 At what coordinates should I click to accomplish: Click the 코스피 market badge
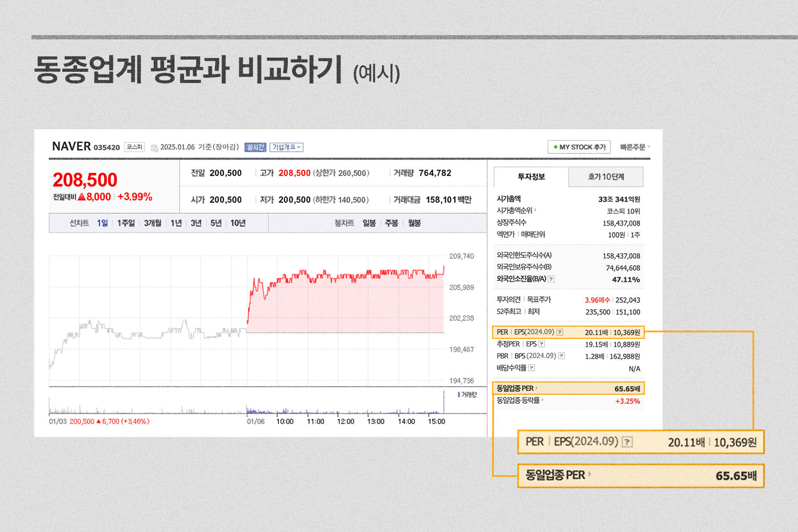pos(134,147)
